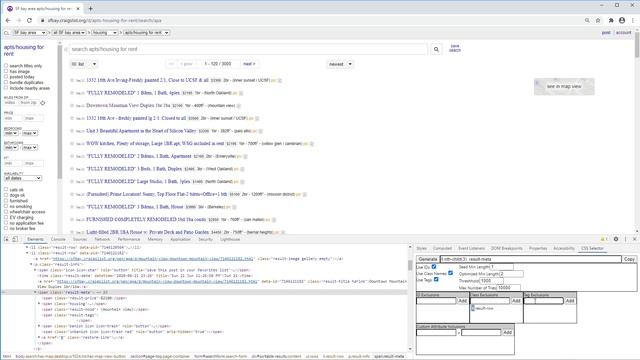Image resolution: width=640 pixels, height=360 pixels.
Task: Star the 'Unit 3 Beautiful Apartment' listing
Action: tap(72, 131)
